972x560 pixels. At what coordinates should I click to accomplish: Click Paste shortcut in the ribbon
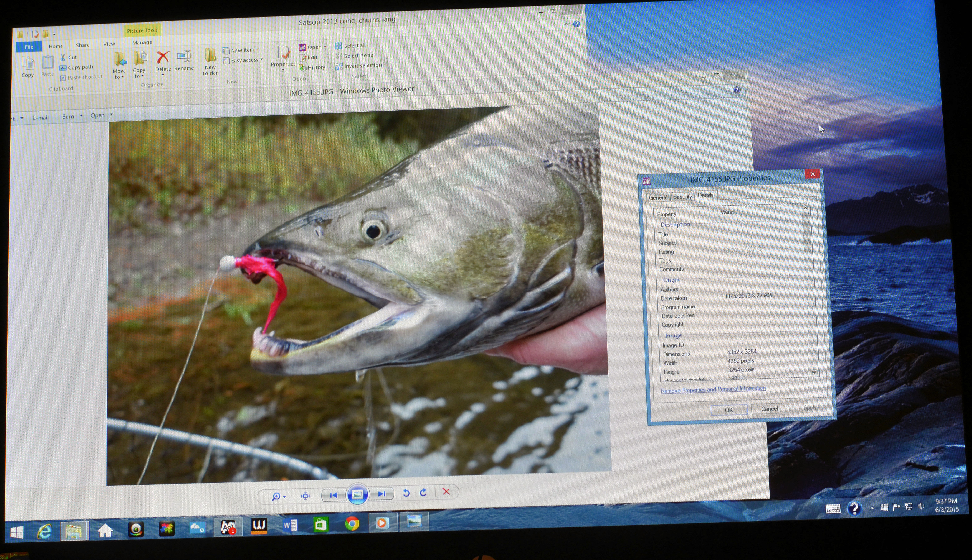pyautogui.click(x=81, y=77)
